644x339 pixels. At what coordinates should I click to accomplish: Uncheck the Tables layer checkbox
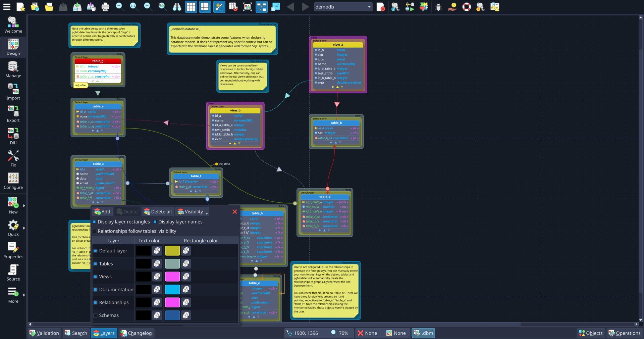click(96, 264)
